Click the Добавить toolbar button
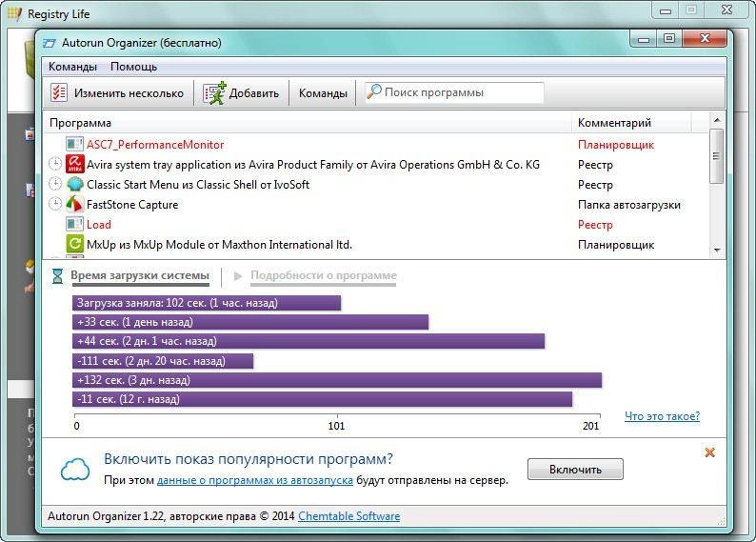This screenshot has height=542, width=756. 241,93
